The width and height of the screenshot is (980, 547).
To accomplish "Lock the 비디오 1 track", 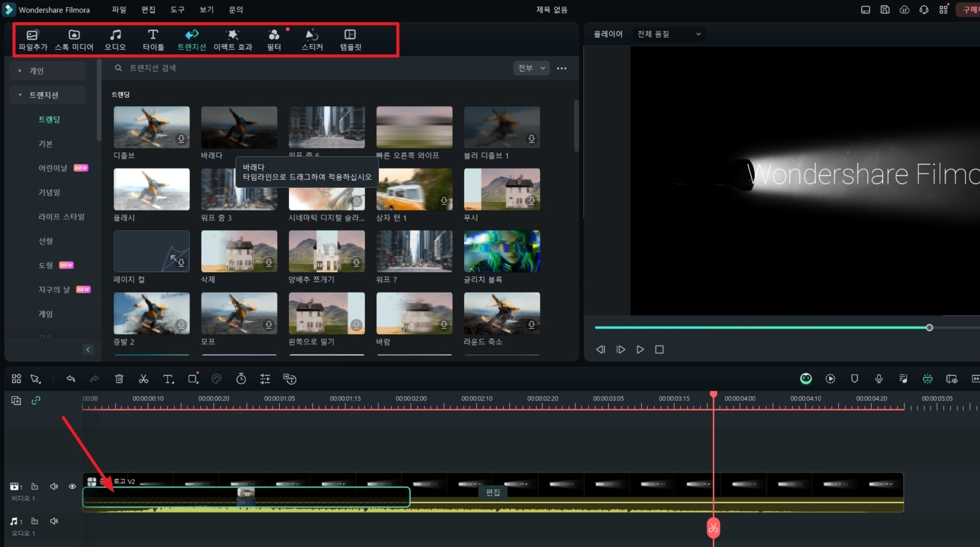I will click(x=35, y=486).
